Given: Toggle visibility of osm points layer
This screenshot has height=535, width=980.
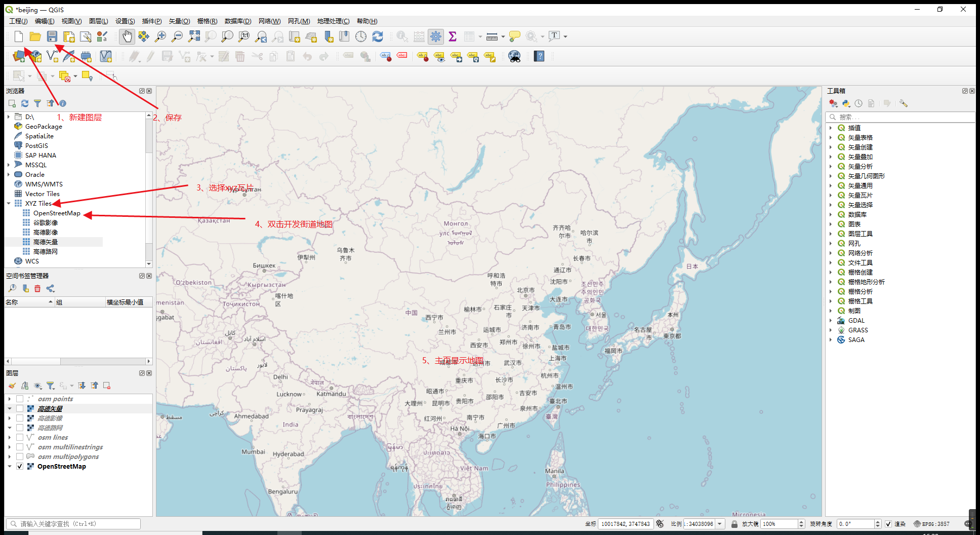Looking at the screenshot, I should point(20,399).
